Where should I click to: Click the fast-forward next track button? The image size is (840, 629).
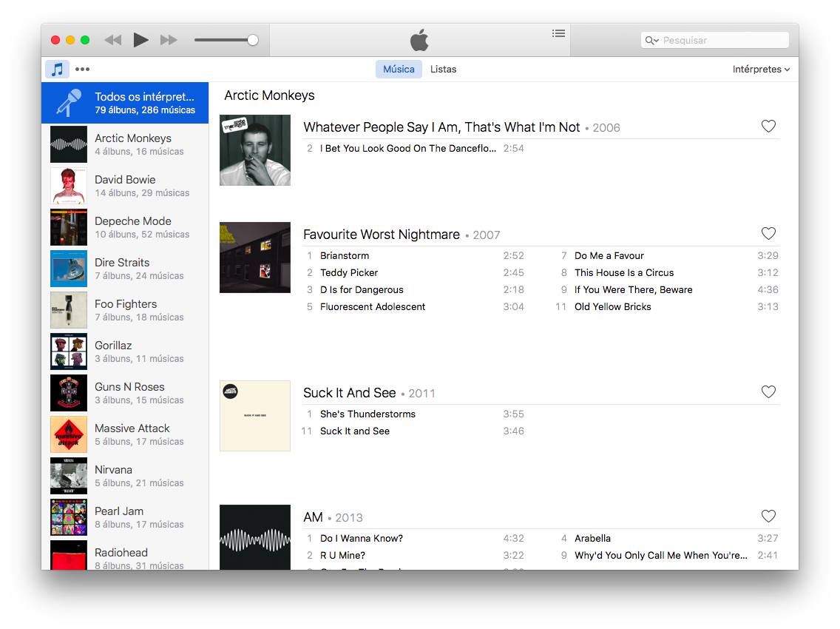coord(169,40)
